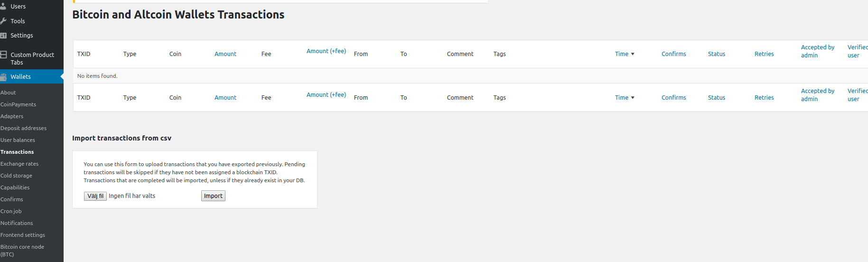Click Comment column header in top row

pos(460,54)
